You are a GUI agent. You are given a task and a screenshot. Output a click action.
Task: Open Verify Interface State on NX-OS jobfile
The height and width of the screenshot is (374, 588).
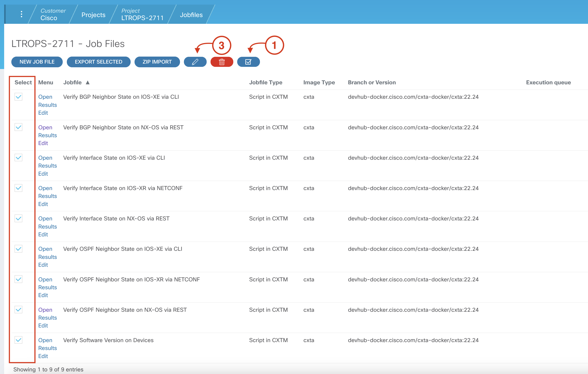(x=45, y=219)
